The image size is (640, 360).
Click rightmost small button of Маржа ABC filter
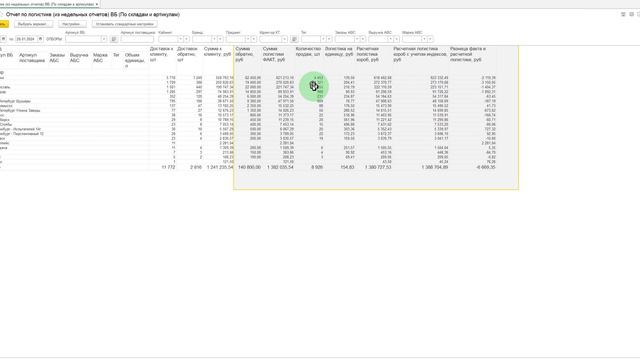430,39
